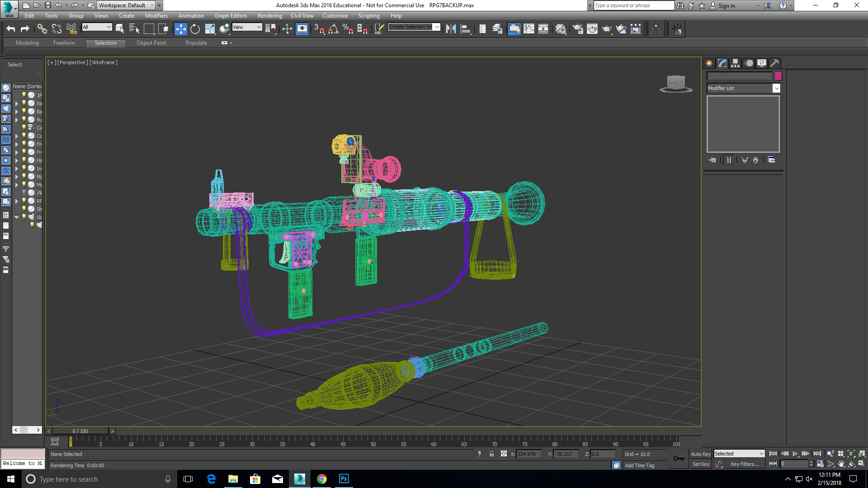Toggle Angle Snap on the main toolbar
Image resolution: width=868 pixels, height=488 pixels.
point(333,29)
